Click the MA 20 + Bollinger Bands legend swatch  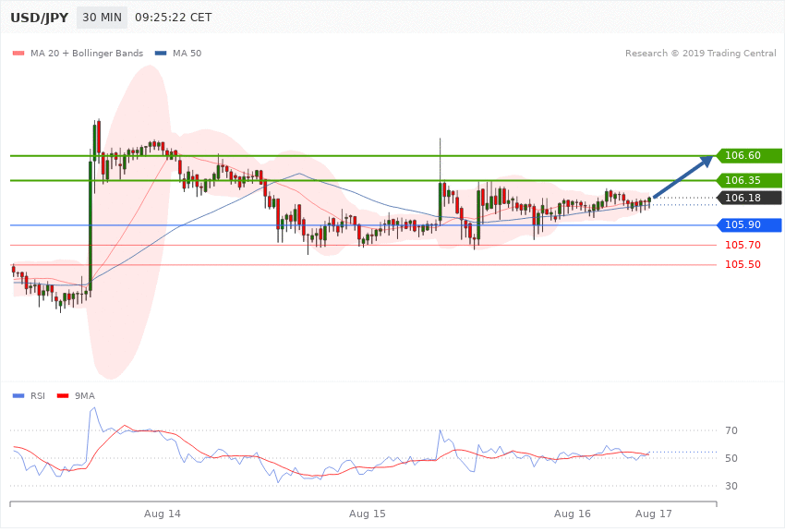(x=18, y=53)
